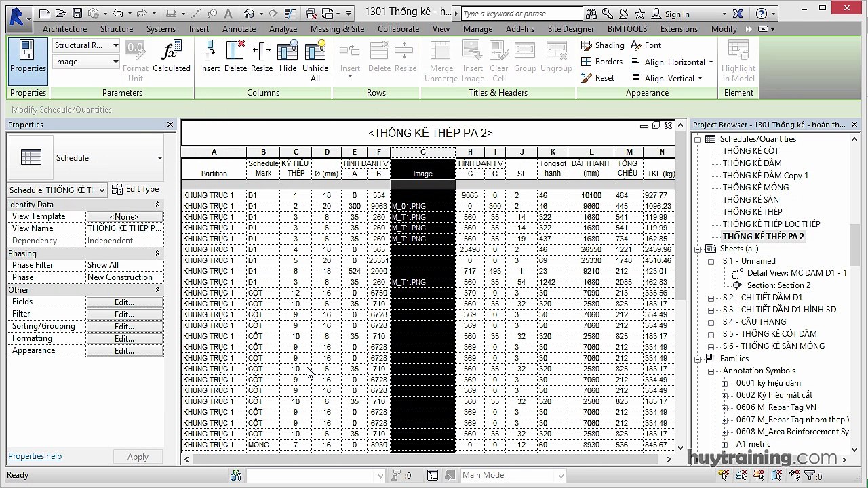The height and width of the screenshot is (488, 868).
Task: Switch to the Annotate tab
Action: pyautogui.click(x=239, y=29)
